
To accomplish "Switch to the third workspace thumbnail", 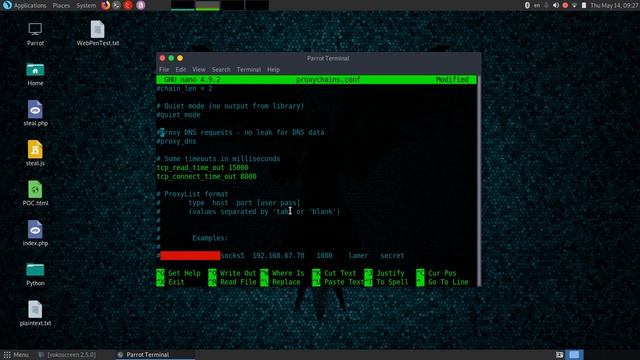I will pyautogui.click(x=232, y=5).
